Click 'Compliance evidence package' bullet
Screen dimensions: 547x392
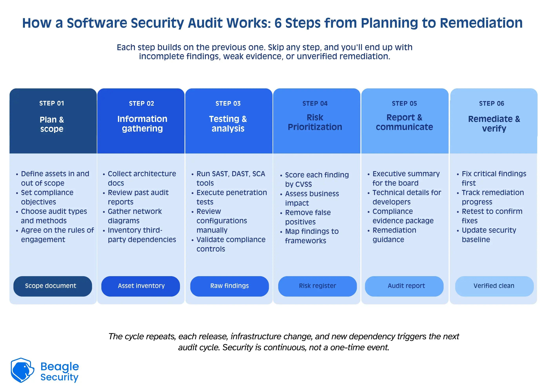click(403, 216)
